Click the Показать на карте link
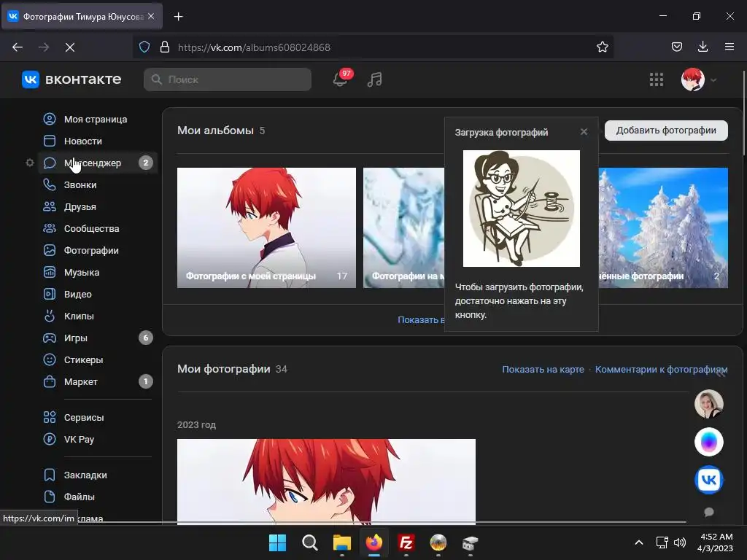Image resolution: width=747 pixels, height=560 pixels. point(543,369)
